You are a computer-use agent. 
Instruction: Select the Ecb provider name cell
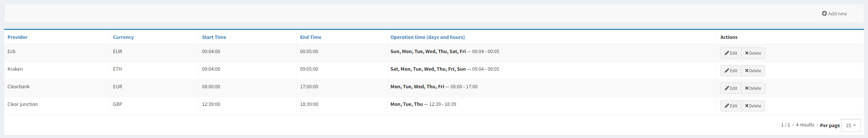[57, 53]
